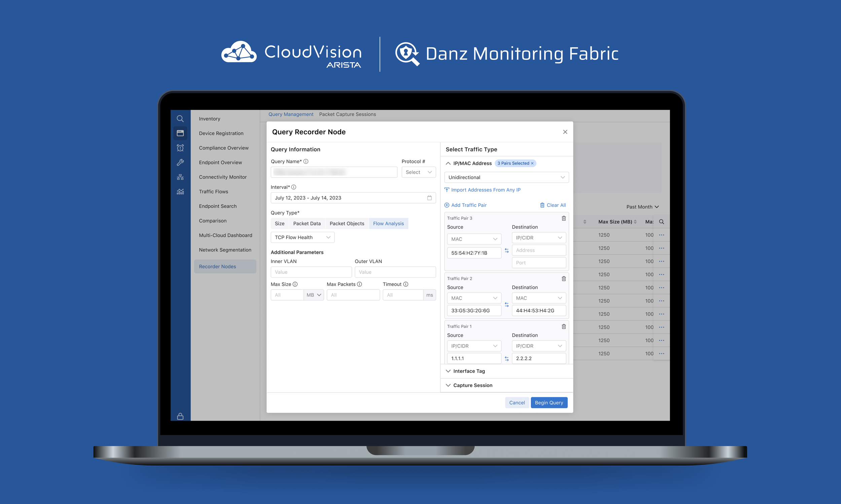This screenshot has width=841, height=504.
Task: Select the Flow Analysis query type
Action: pos(388,223)
